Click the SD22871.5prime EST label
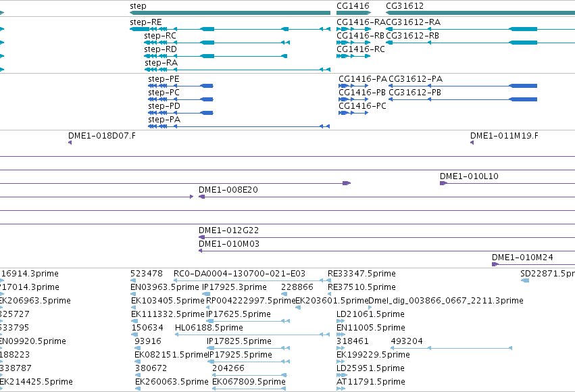This screenshot has height=392, width=575. point(547,274)
